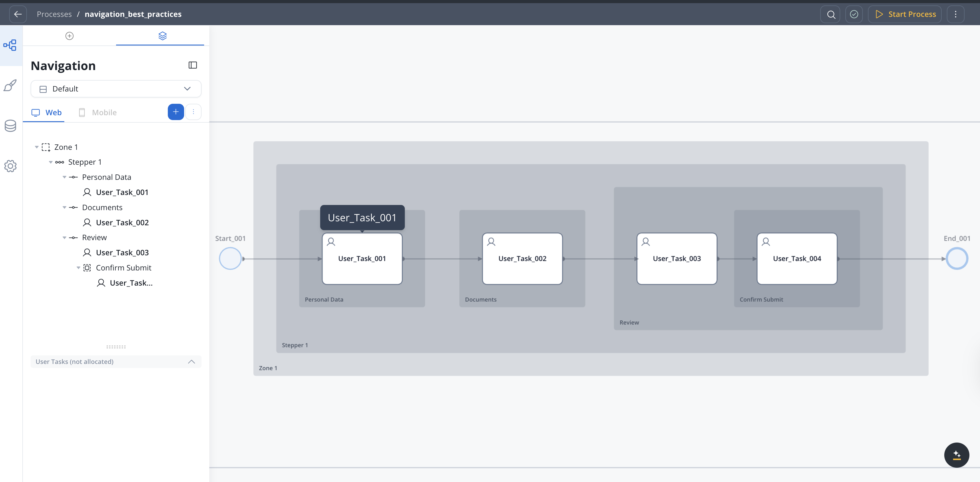
Task: Select User_Task_003 node on the canvas
Action: [676, 258]
